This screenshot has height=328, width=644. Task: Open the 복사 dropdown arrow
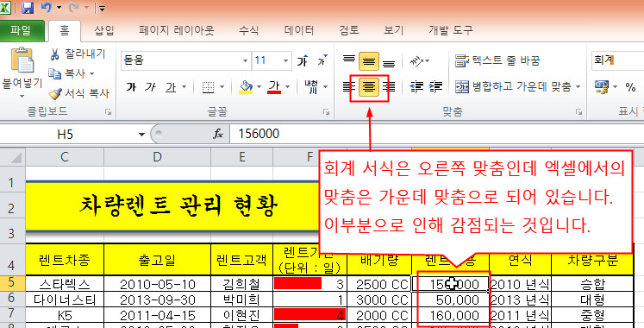pyautogui.click(x=92, y=74)
